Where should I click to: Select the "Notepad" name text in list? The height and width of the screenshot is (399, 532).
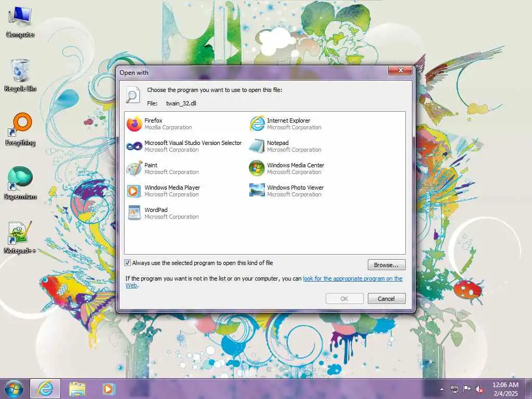pos(277,143)
